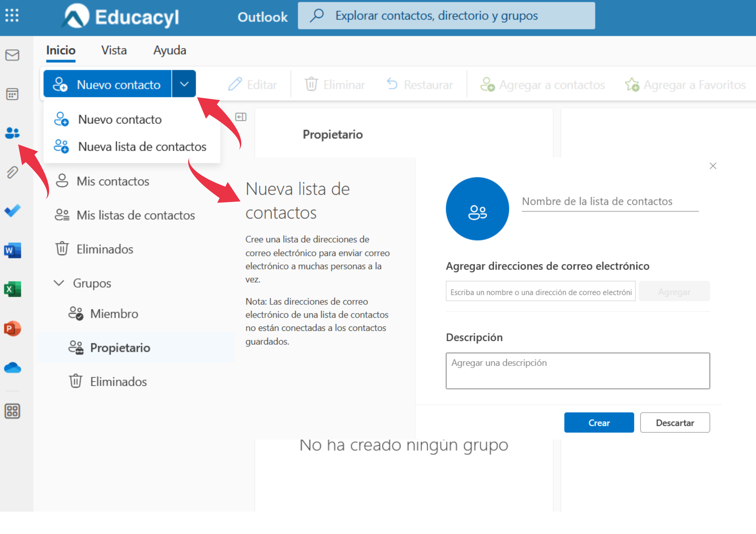756x534 pixels.
Task: Open the To Do checkmark icon
Action: (x=12, y=211)
